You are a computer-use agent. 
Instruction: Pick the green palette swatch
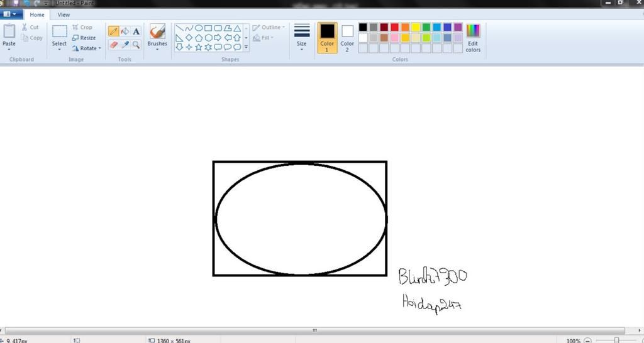coord(426,27)
